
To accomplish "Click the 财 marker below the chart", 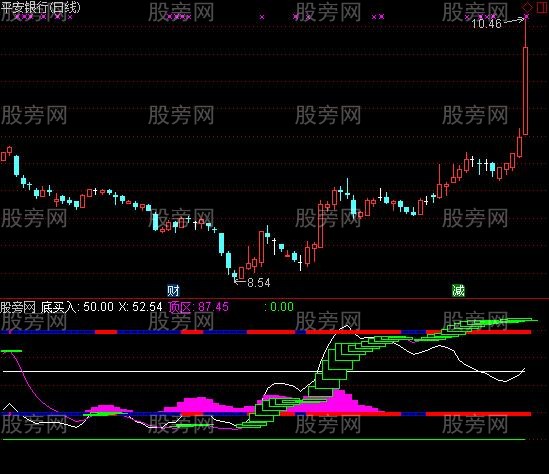I will point(173,290).
